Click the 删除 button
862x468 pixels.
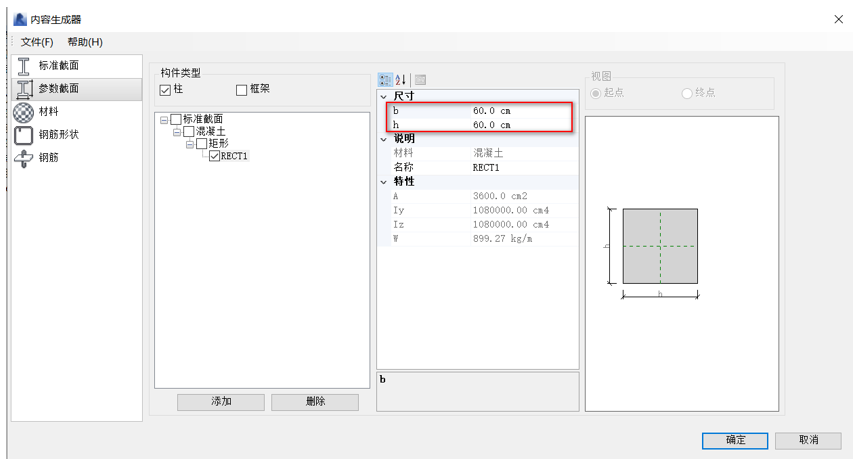(314, 401)
